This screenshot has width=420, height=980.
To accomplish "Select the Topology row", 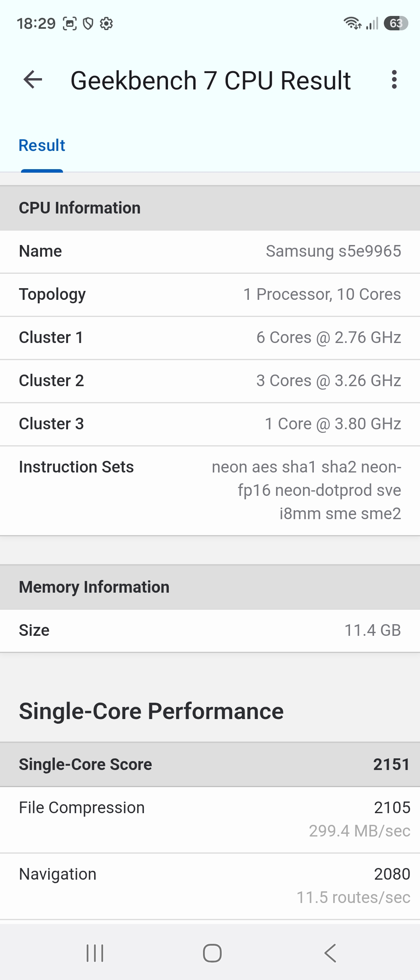I will (x=210, y=295).
